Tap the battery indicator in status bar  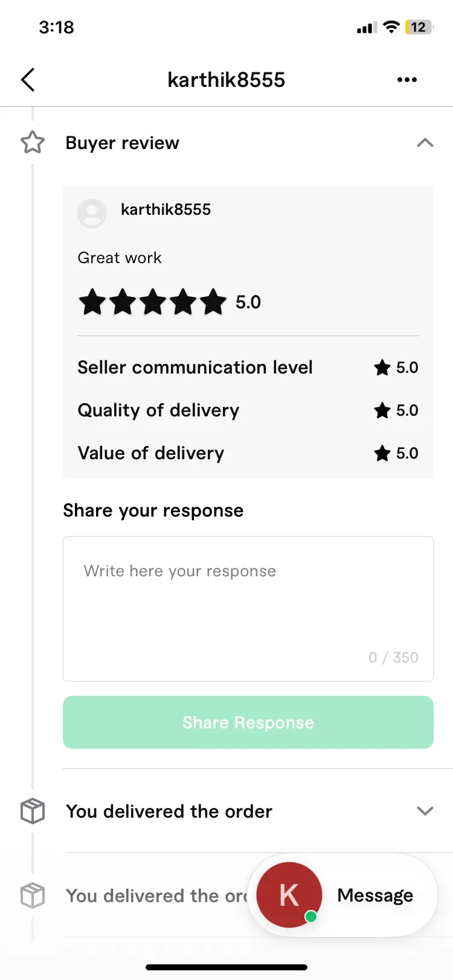point(419,27)
